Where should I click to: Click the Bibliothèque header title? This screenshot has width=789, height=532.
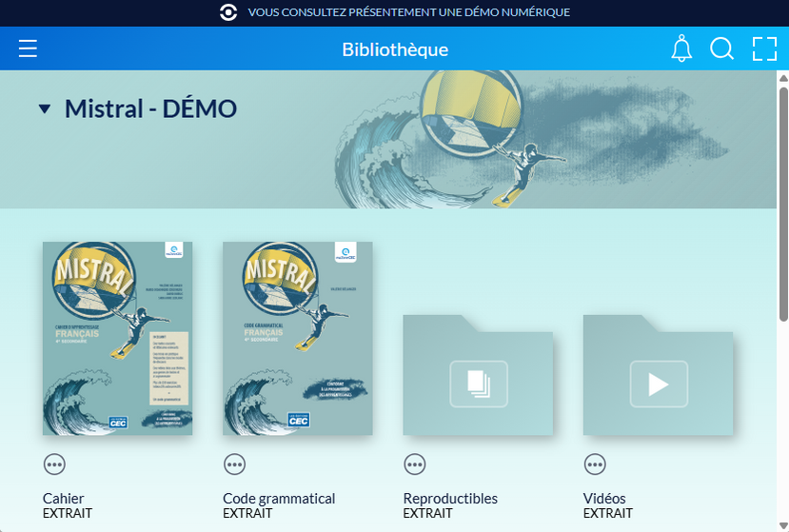395,49
